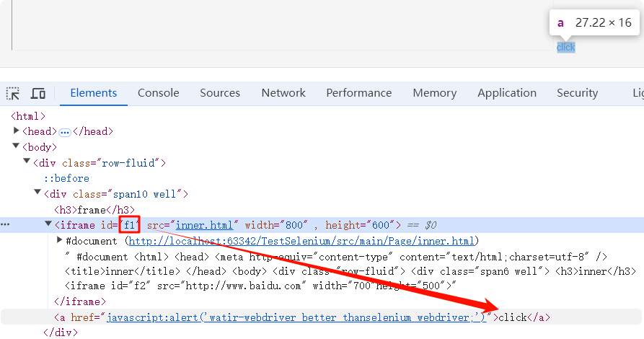Viewport: 644px width, 339px height.
Task: Open the Application tab
Action: pyautogui.click(x=507, y=93)
